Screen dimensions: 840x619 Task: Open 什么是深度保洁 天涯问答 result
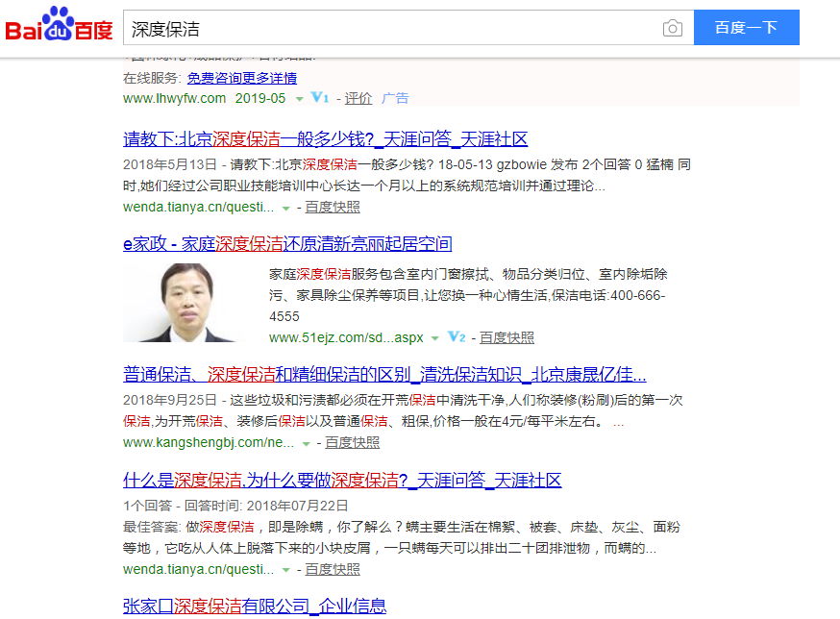(342, 480)
